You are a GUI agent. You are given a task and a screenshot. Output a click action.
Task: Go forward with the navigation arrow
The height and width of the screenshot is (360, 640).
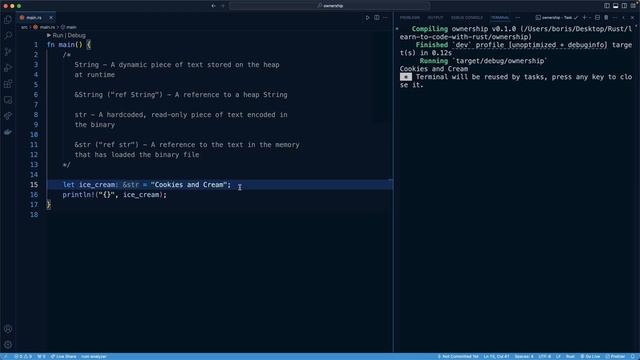[x=223, y=6]
